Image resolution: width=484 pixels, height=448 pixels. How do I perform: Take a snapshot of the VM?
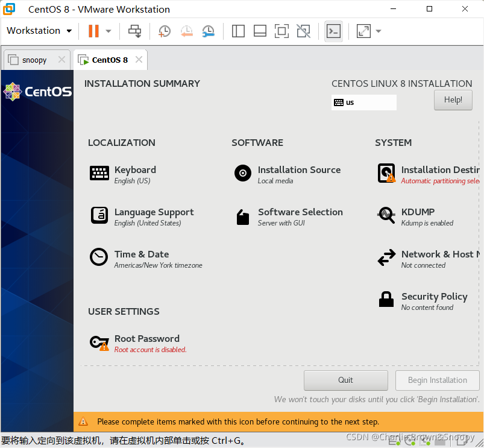click(164, 31)
